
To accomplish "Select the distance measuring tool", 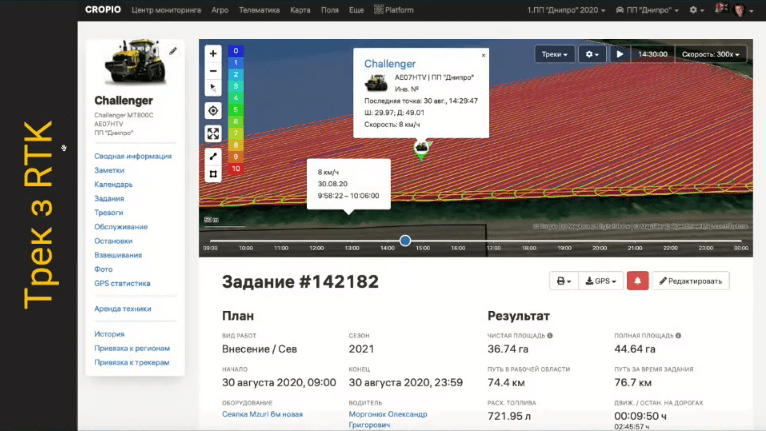I will (x=213, y=156).
